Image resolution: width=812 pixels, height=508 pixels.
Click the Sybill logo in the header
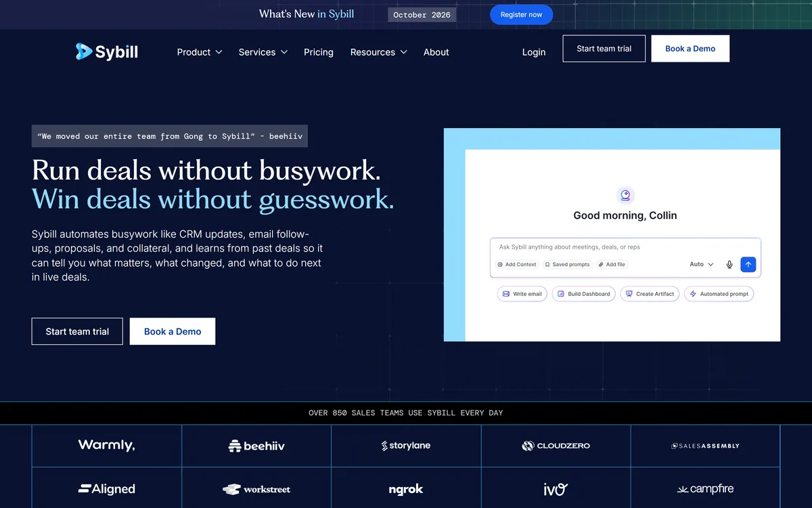(107, 51)
